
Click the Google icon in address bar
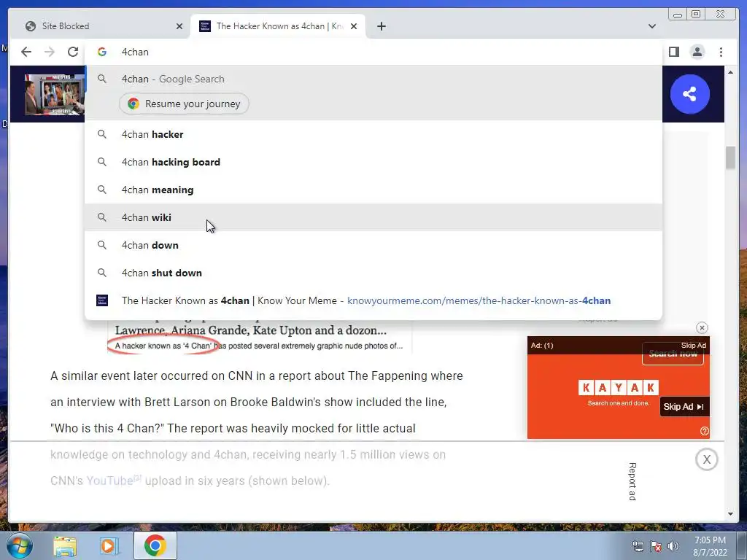(102, 52)
